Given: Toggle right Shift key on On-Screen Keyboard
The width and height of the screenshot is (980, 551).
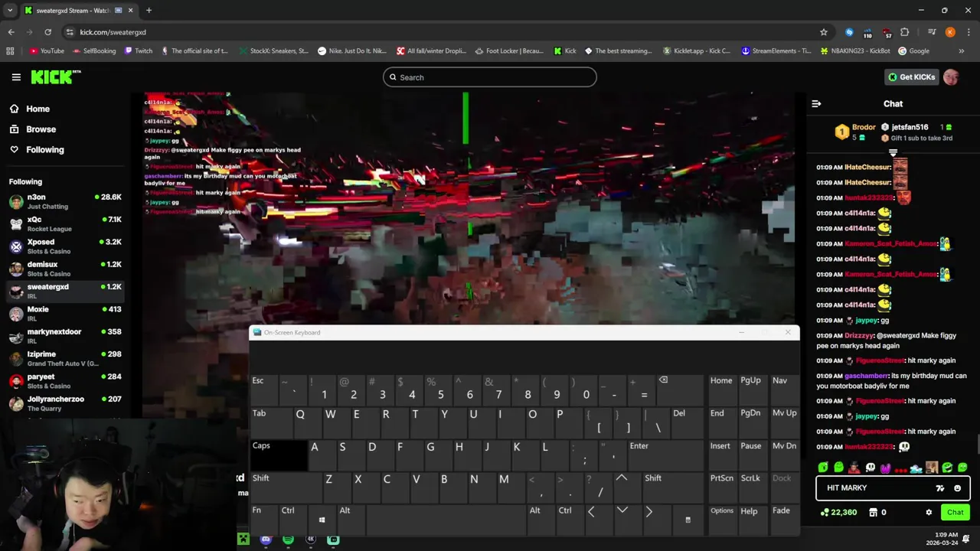Looking at the screenshot, I should tap(672, 487).
